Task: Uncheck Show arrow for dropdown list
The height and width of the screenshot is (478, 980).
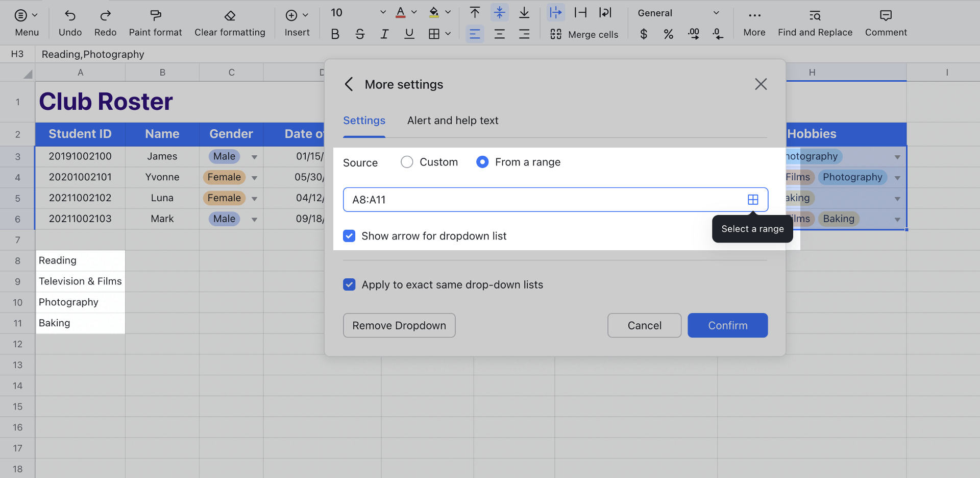Action: 349,236
